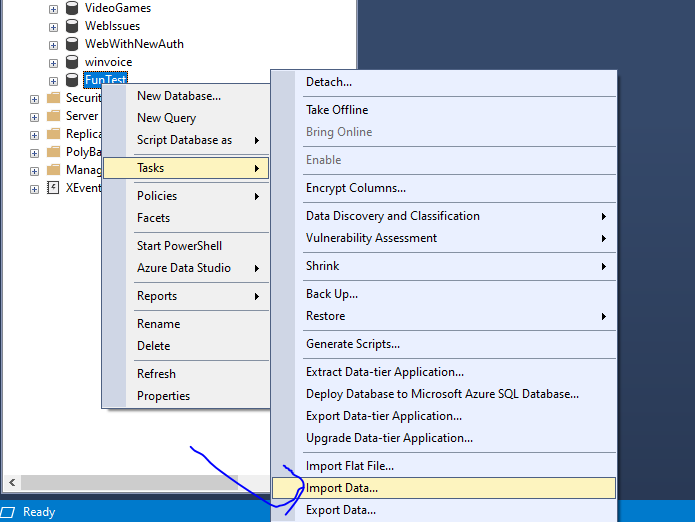Expand the VideoGames database node
The height and width of the screenshot is (522, 695).
pos(53,9)
